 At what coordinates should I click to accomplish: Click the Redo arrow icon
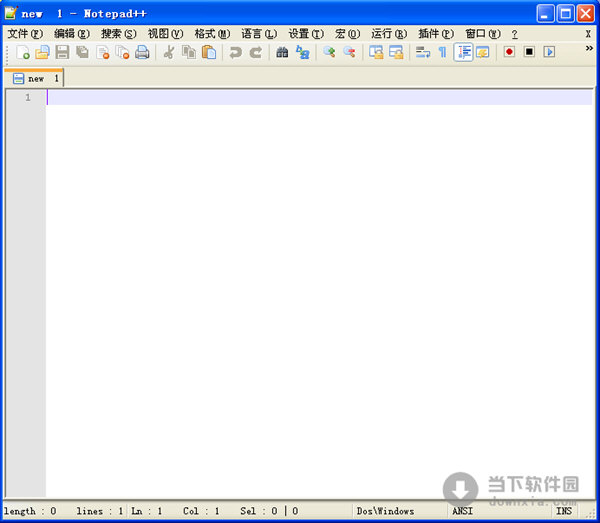pyautogui.click(x=256, y=52)
